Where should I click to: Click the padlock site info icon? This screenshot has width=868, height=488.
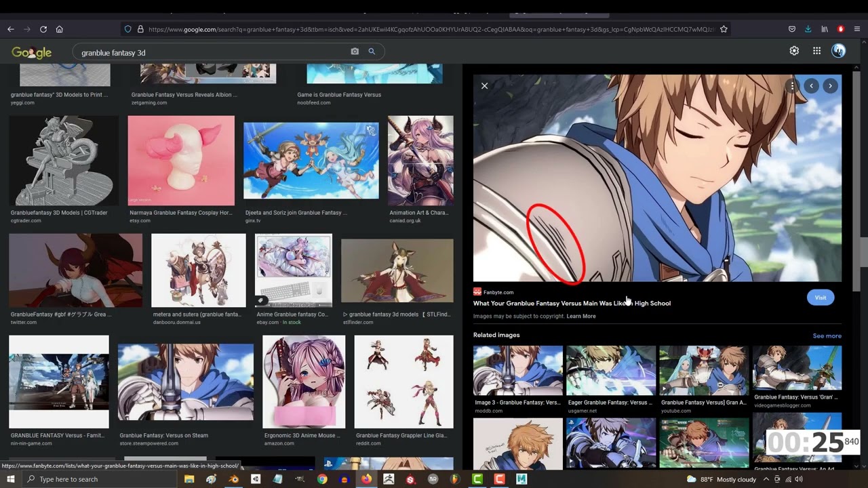[140, 29]
